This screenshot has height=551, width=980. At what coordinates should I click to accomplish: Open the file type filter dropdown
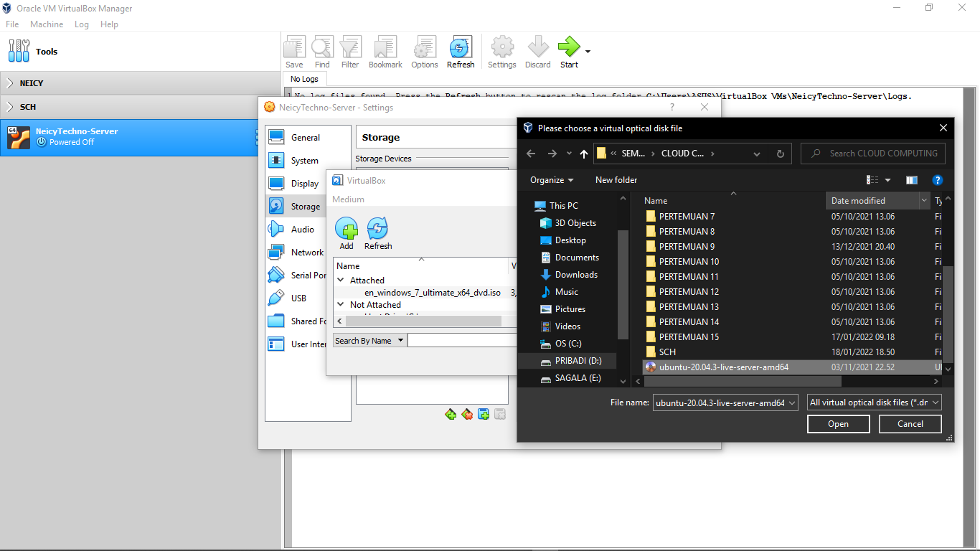(874, 403)
